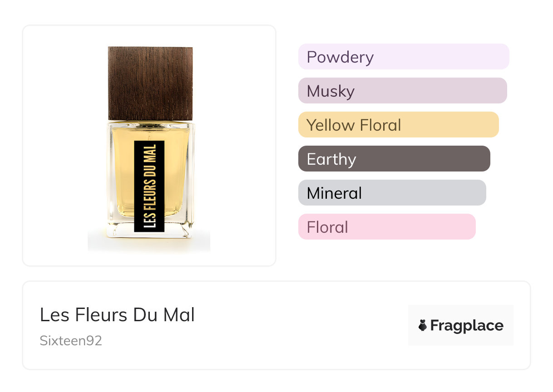The image size is (553, 392).
Task: Click the black vertical label on the bottle
Action: 149,186
